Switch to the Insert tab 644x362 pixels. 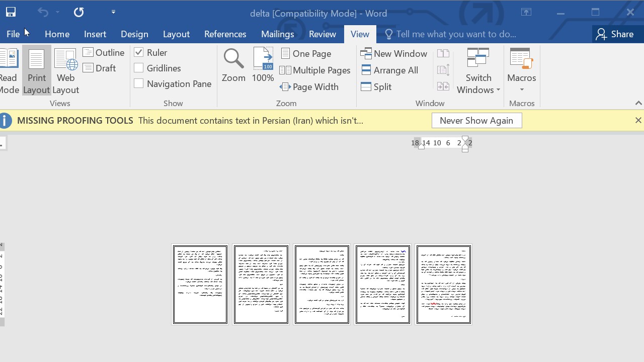tap(95, 34)
